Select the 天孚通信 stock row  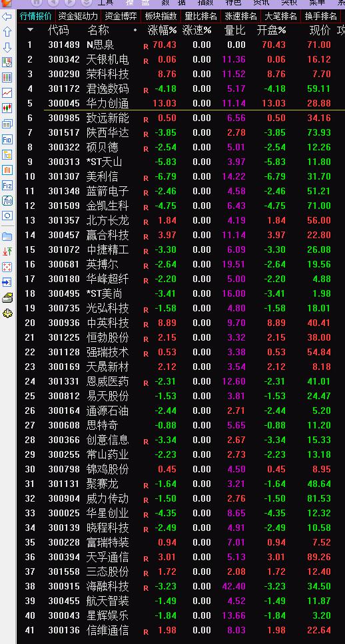pos(181,557)
